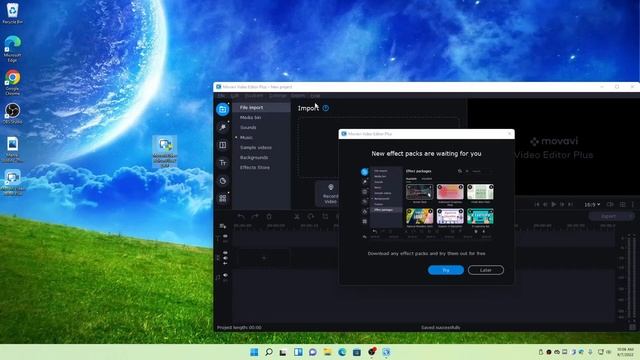Viewport: 640px width, 360px height.
Task: Click the preview three-dot more options icon
Action: [633, 204]
